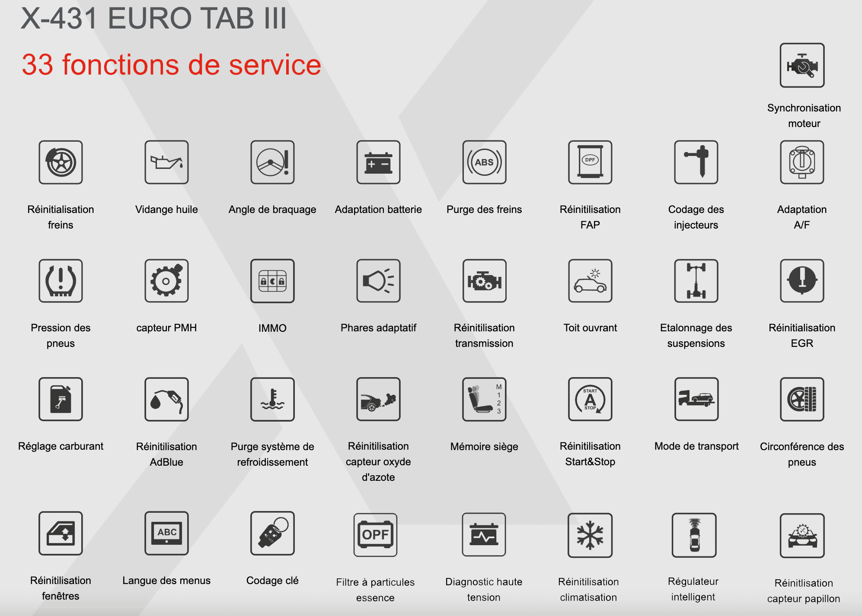Screen dimensions: 862x616
Task: Open the Toit ouvrant sunroof icon
Action: pos(590,281)
